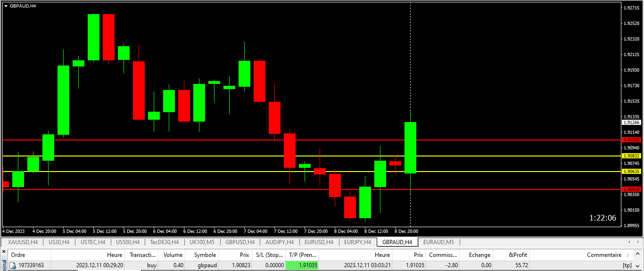The width and height of the screenshot is (644, 271).
Task: Click the yellow 1.90832 price level label
Action: pos(632,156)
